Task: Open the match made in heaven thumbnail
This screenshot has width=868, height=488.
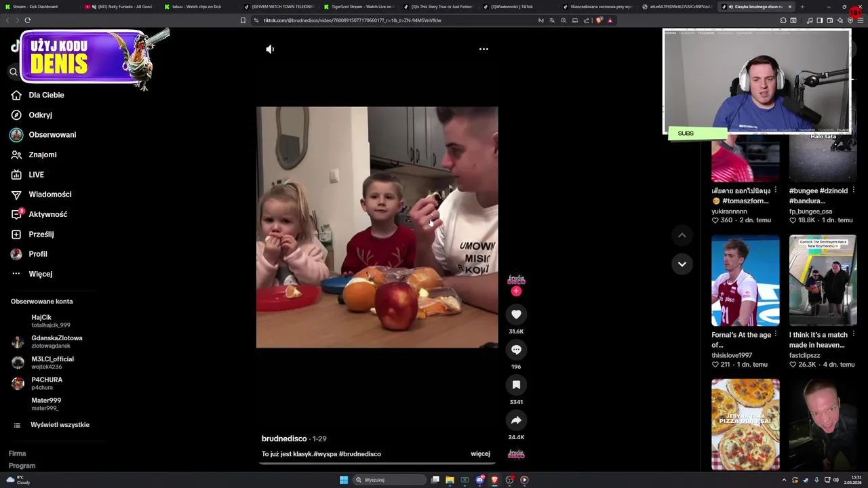Action: 823,281
